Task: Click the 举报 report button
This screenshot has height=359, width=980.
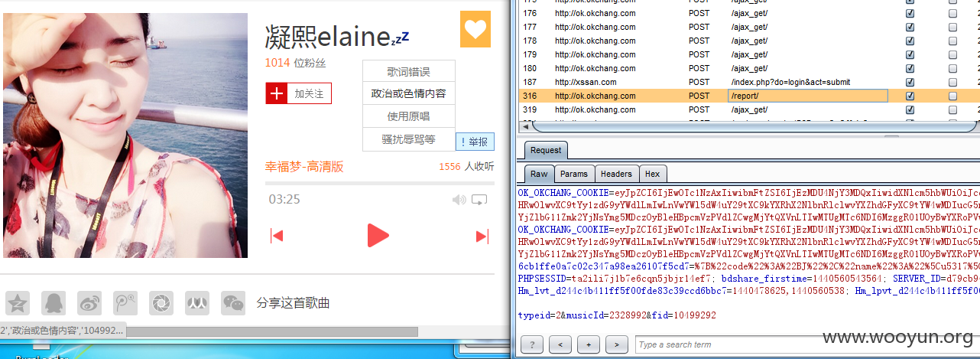Action: point(475,142)
